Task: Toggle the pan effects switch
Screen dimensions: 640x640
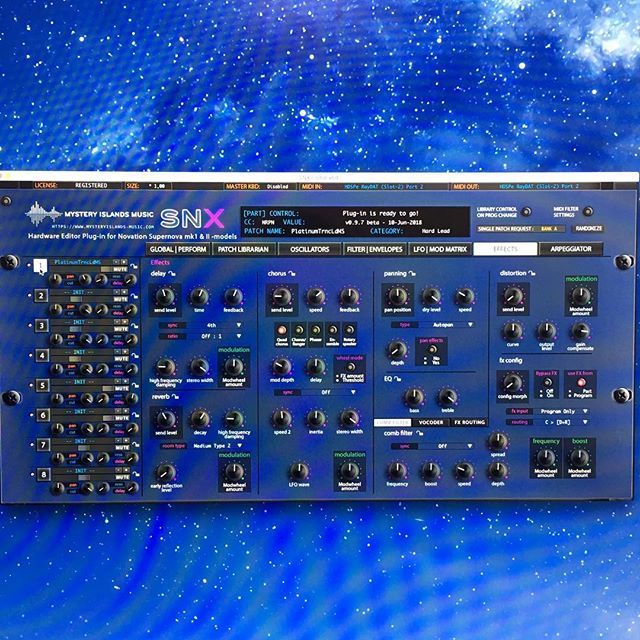Action: coord(432,350)
